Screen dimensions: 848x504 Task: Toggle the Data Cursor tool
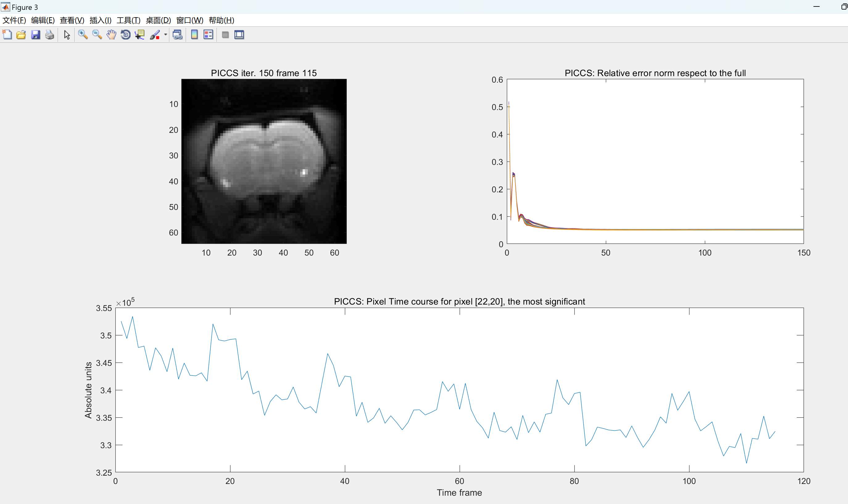click(140, 35)
